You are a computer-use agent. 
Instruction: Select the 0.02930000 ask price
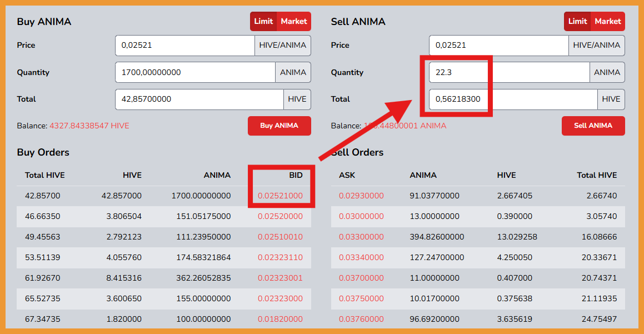[x=361, y=196]
